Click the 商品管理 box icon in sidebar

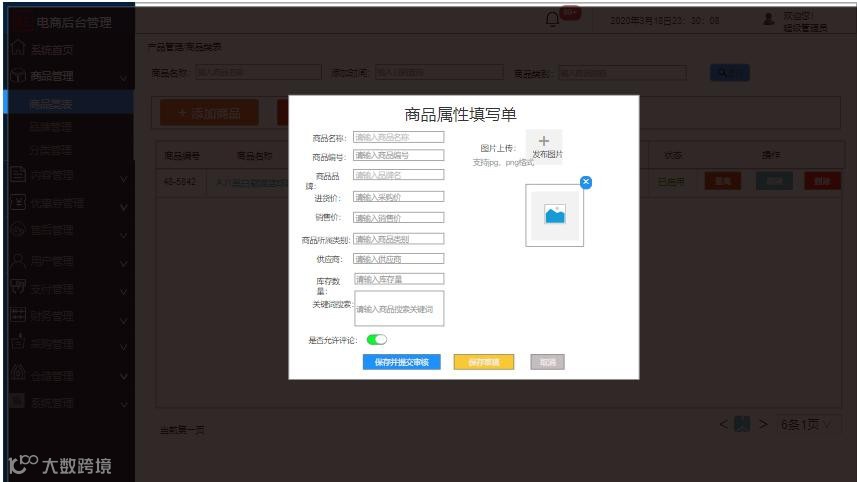coord(17,75)
